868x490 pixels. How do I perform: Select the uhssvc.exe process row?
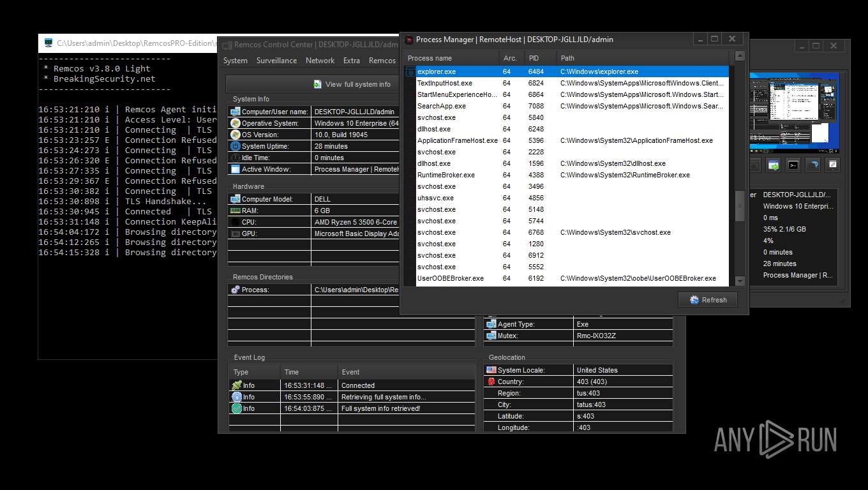pos(566,198)
